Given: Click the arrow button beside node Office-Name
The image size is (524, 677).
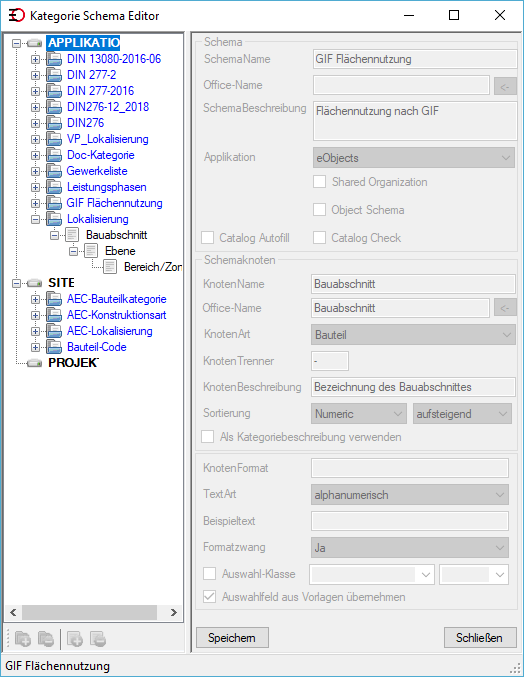Looking at the screenshot, I should (505, 308).
